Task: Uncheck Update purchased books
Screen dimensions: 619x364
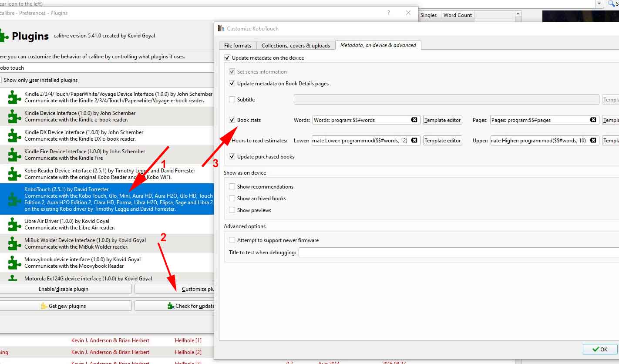Action: (x=232, y=157)
